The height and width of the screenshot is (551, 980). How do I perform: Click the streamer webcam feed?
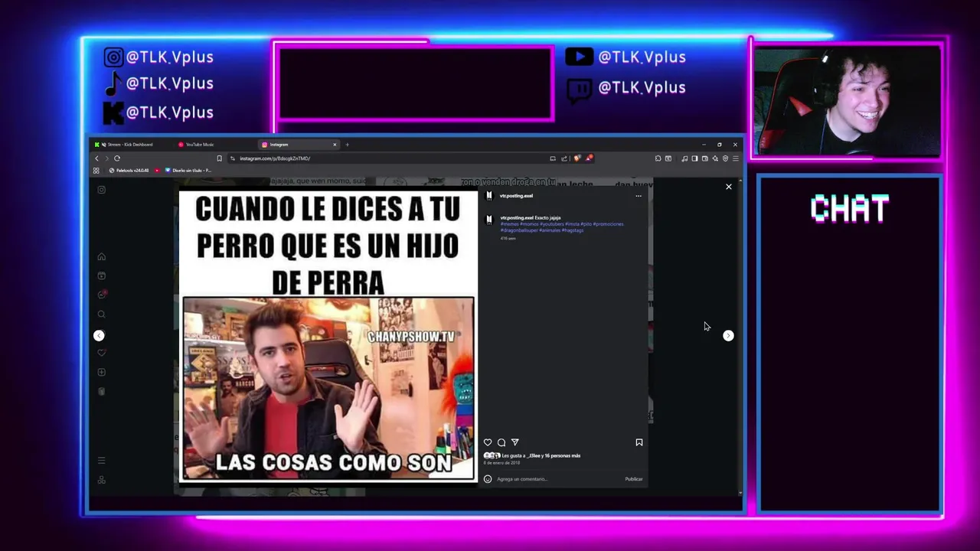848,100
